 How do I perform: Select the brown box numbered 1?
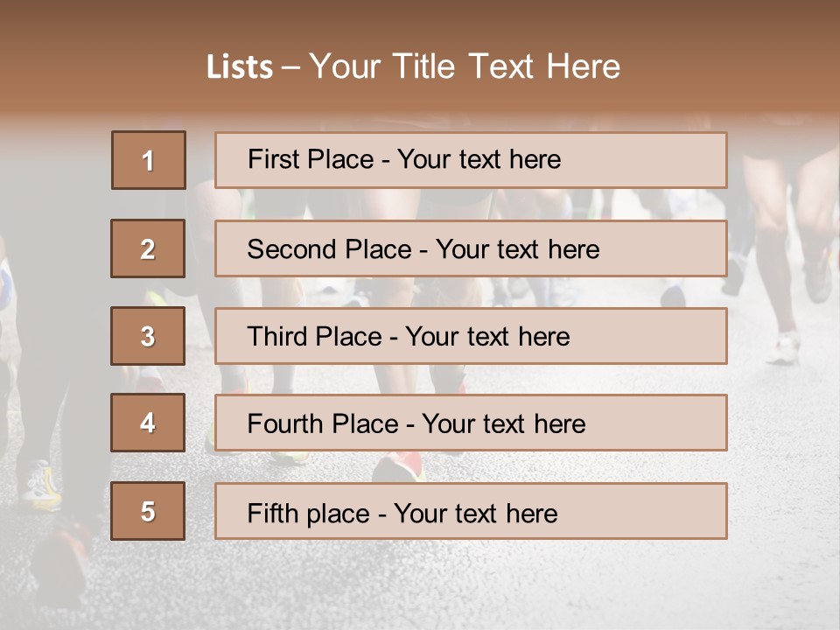pyautogui.click(x=149, y=160)
